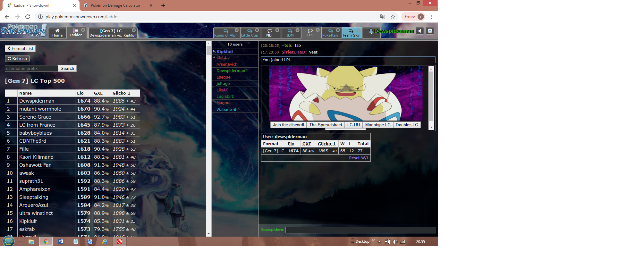The width and height of the screenshot is (644, 277).
Task: Click the LPL chat message input box
Action: 360,230
